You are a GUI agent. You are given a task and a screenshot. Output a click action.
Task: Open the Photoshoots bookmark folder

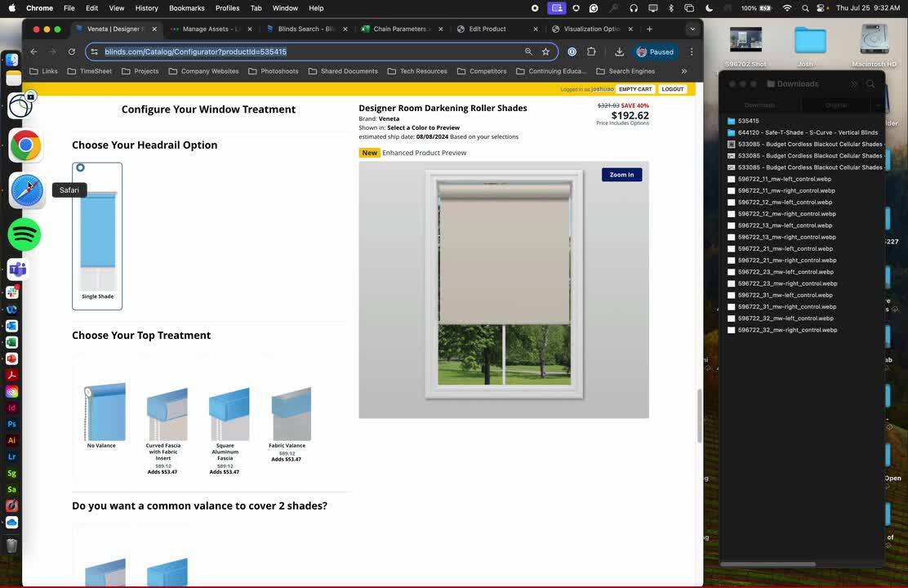(x=274, y=71)
